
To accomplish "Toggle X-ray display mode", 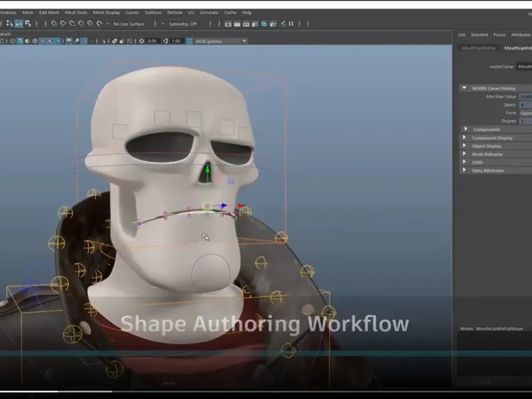I will pos(114,41).
